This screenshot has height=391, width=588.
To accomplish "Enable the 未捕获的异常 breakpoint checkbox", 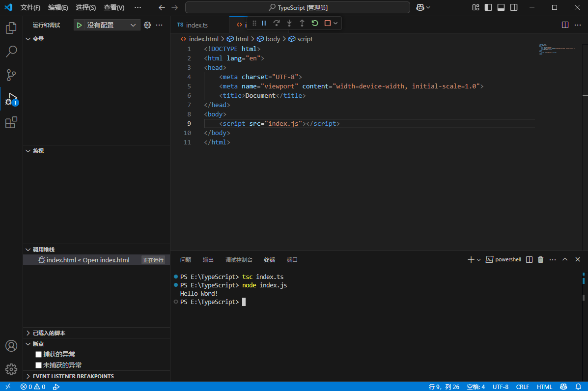I will tap(38, 364).
